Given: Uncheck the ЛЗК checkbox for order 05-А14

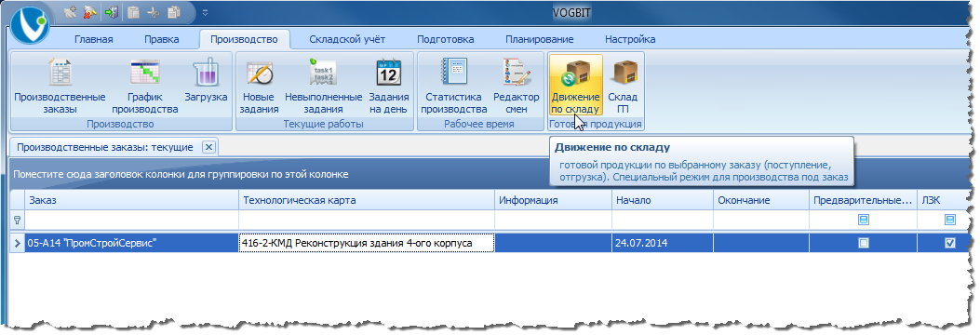Looking at the screenshot, I should click(950, 243).
